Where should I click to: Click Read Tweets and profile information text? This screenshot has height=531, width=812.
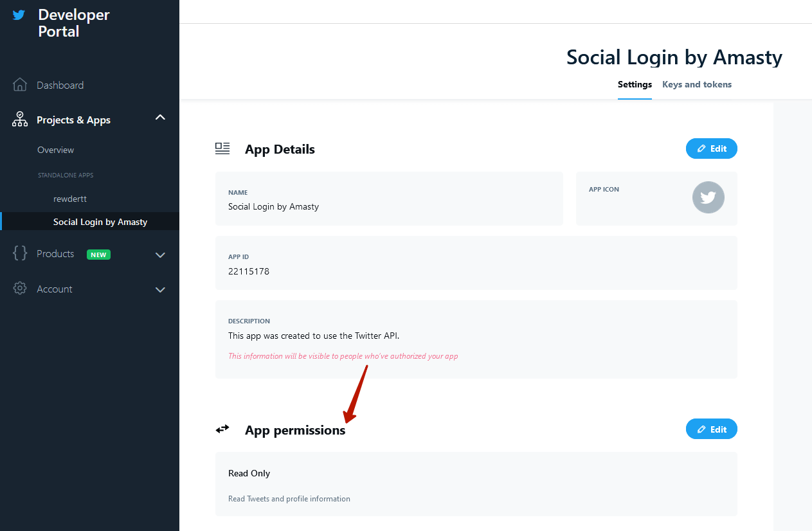click(x=289, y=499)
